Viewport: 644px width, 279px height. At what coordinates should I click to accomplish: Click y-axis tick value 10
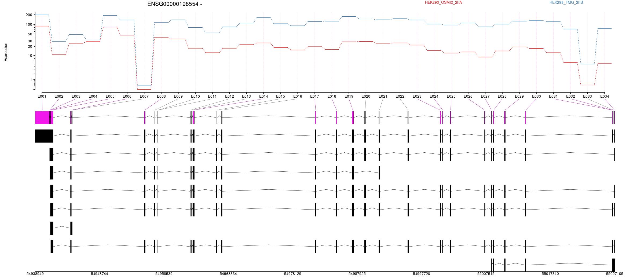(x=30, y=56)
